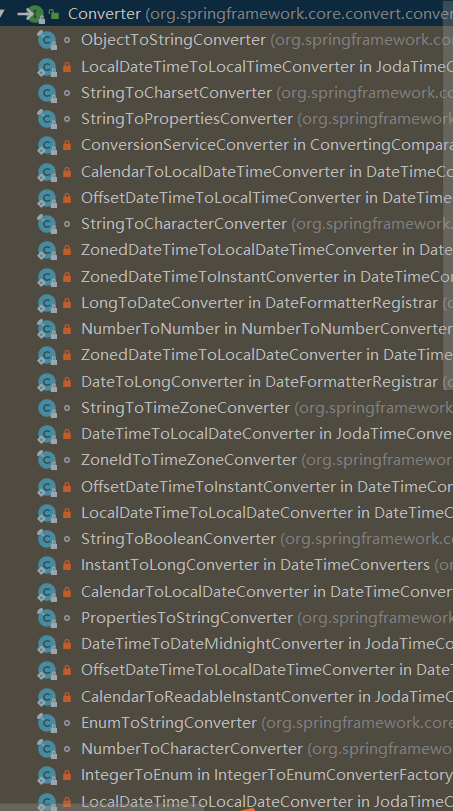This screenshot has width=453, height=811.
Task: Click the orange lock on LocalDateTimeToLocalTimeConverter
Action: (x=67, y=67)
